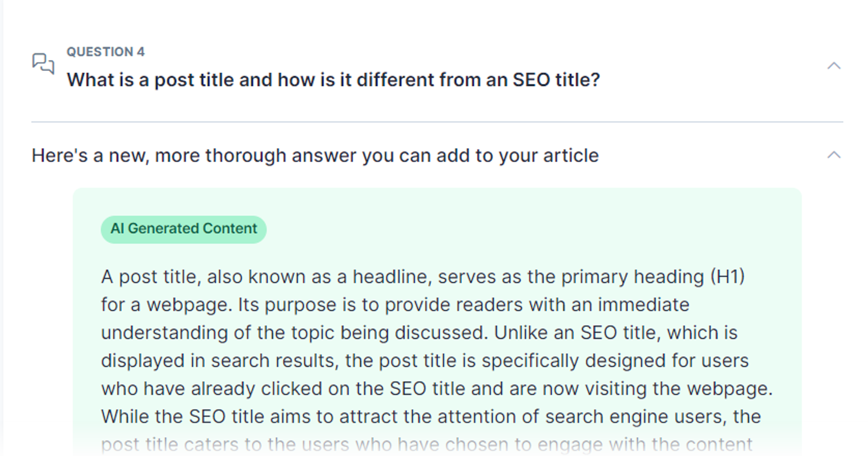Click the 'QUESTION 4' label

[105, 52]
